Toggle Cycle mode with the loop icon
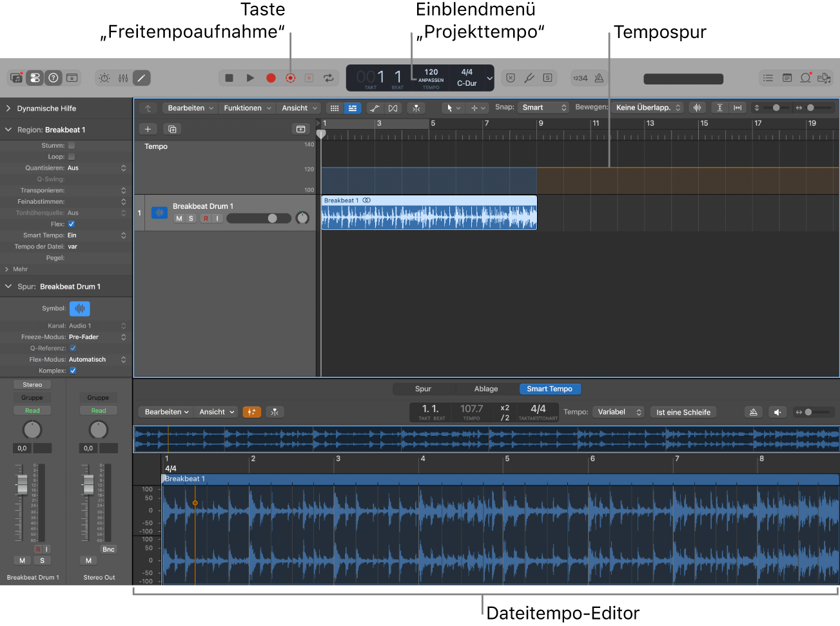Screen dimensions: 840x626 coord(329,78)
